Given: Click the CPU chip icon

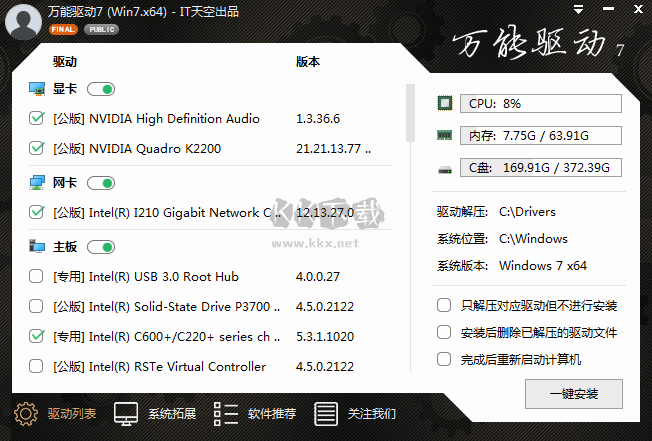Looking at the screenshot, I should [x=445, y=103].
